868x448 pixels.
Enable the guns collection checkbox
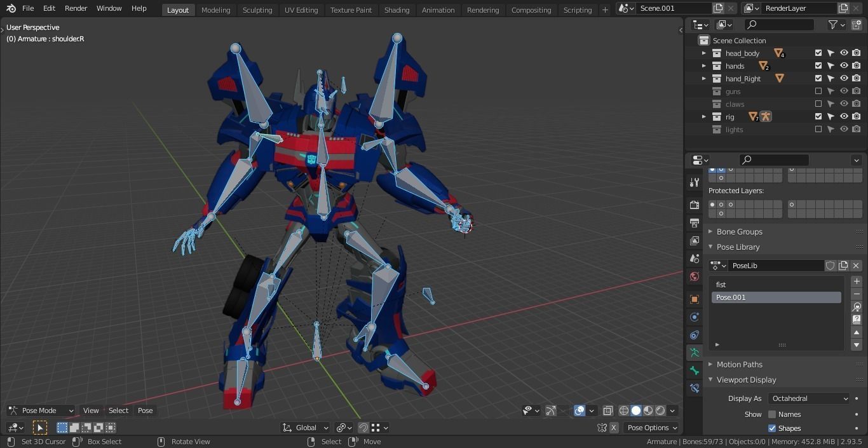(x=818, y=92)
